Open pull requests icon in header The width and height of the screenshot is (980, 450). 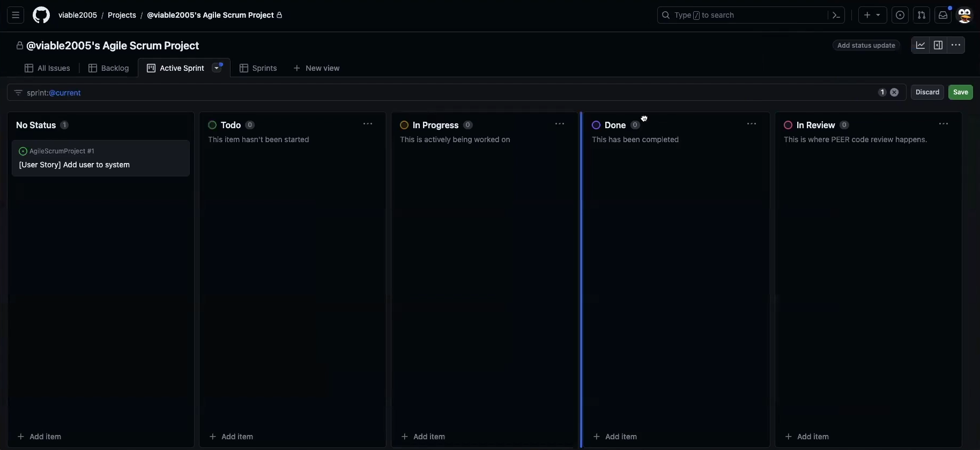coord(922,15)
